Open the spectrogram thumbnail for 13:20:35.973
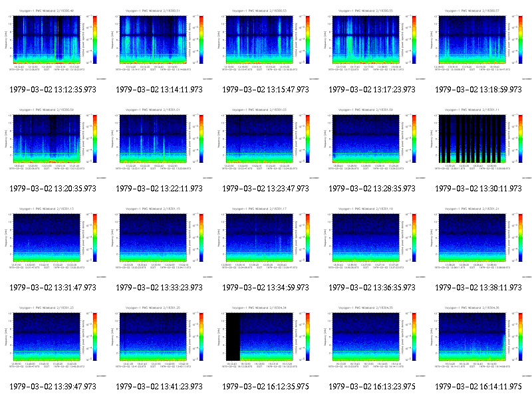This screenshot has width=532, height=396. pos(53,143)
